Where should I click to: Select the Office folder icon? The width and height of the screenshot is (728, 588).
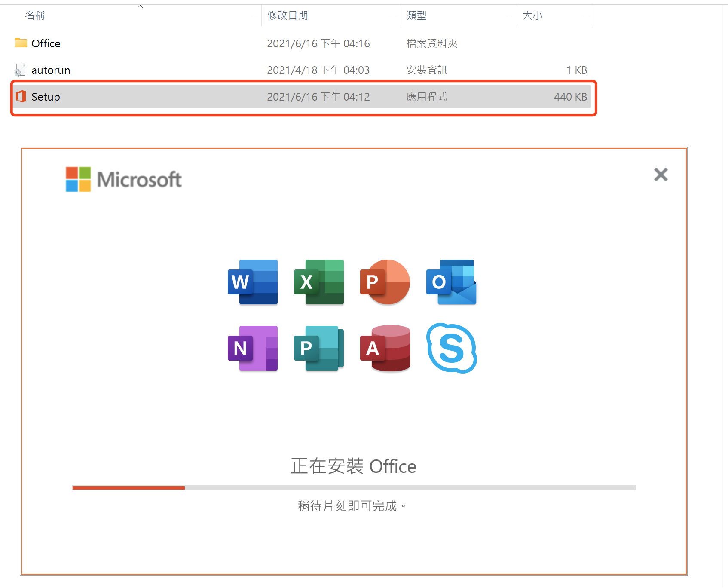(x=21, y=43)
